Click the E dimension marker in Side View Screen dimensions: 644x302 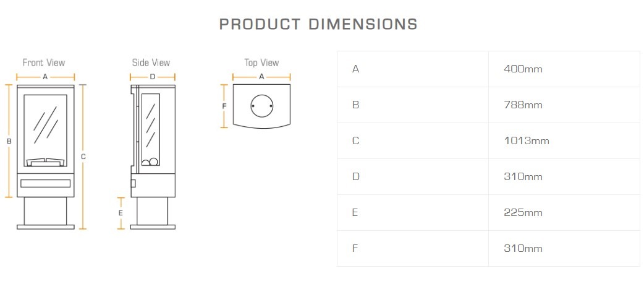[x=121, y=213]
